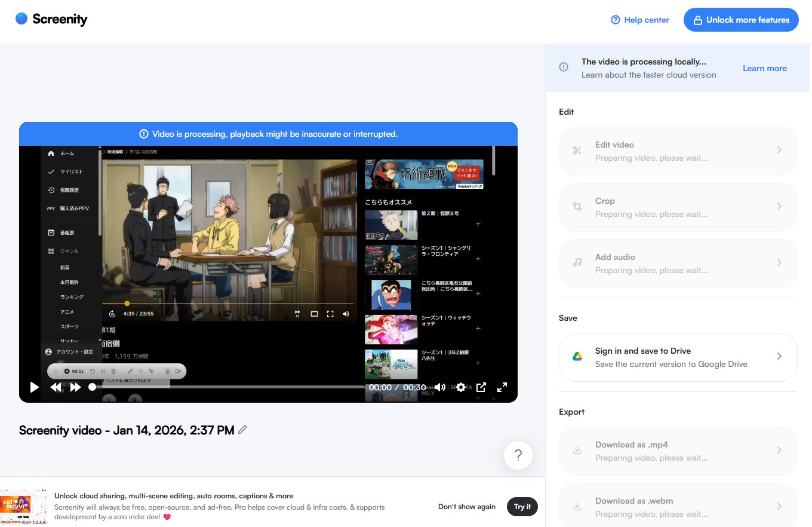Viewport: 812px width, 527px height.
Task: Click the Screenity logo in the header
Action: click(51, 19)
